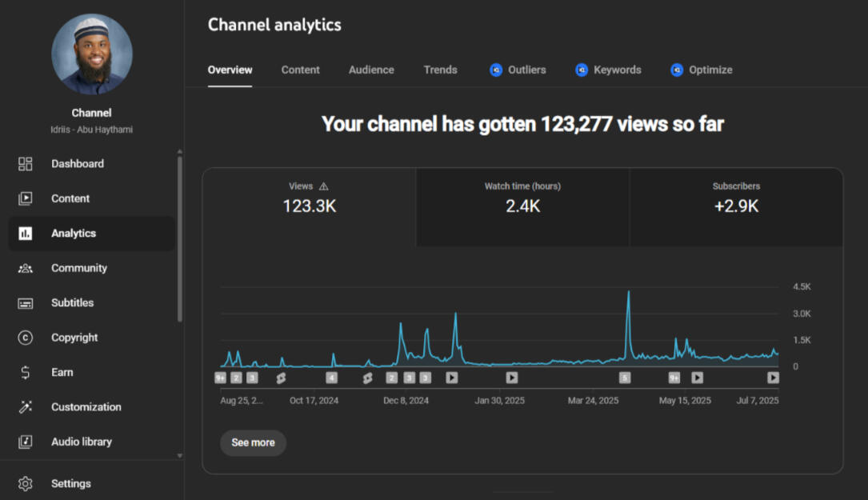Open the Outliers tab

click(x=518, y=70)
